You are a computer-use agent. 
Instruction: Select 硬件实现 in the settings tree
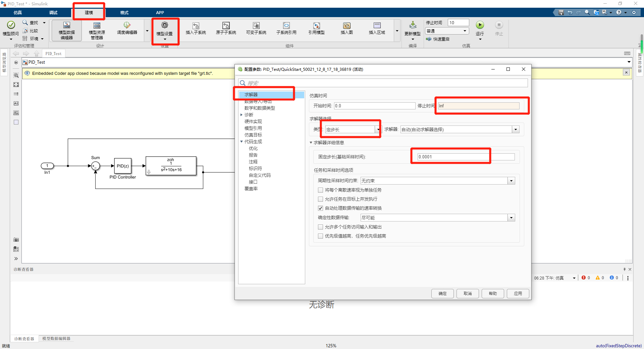(253, 121)
